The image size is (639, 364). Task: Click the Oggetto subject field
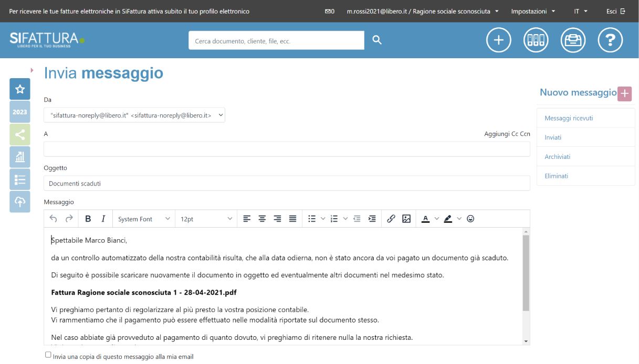(287, 183)
